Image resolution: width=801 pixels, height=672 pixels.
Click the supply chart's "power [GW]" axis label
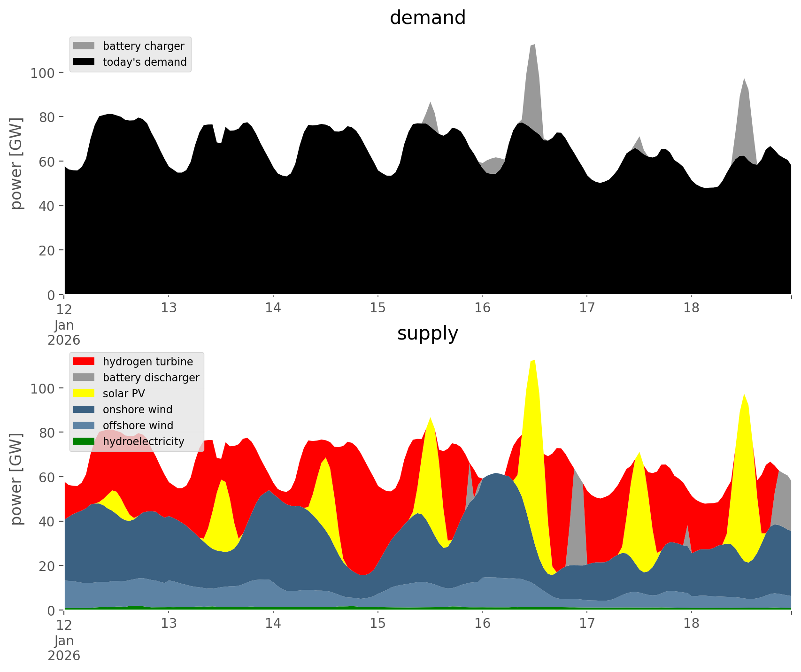[x=16, y=479]
